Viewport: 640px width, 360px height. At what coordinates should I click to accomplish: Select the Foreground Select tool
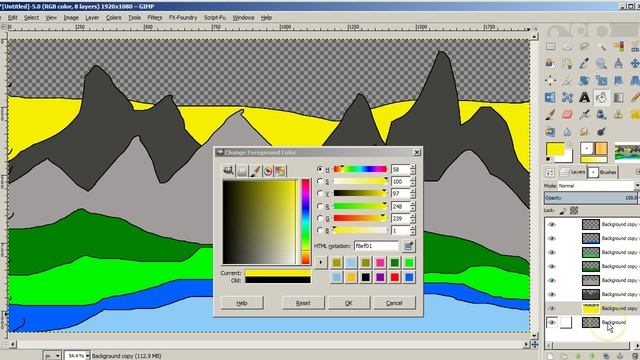550,64
